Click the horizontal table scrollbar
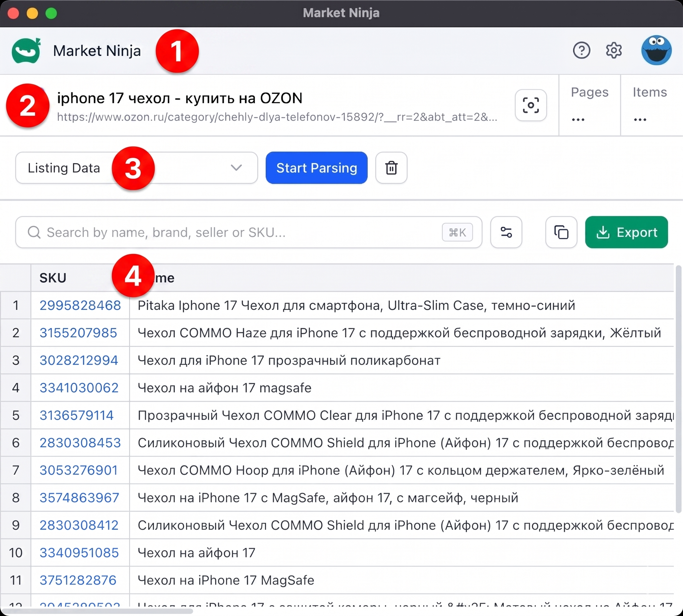This screenshot has height=616, width=683. 98,611
